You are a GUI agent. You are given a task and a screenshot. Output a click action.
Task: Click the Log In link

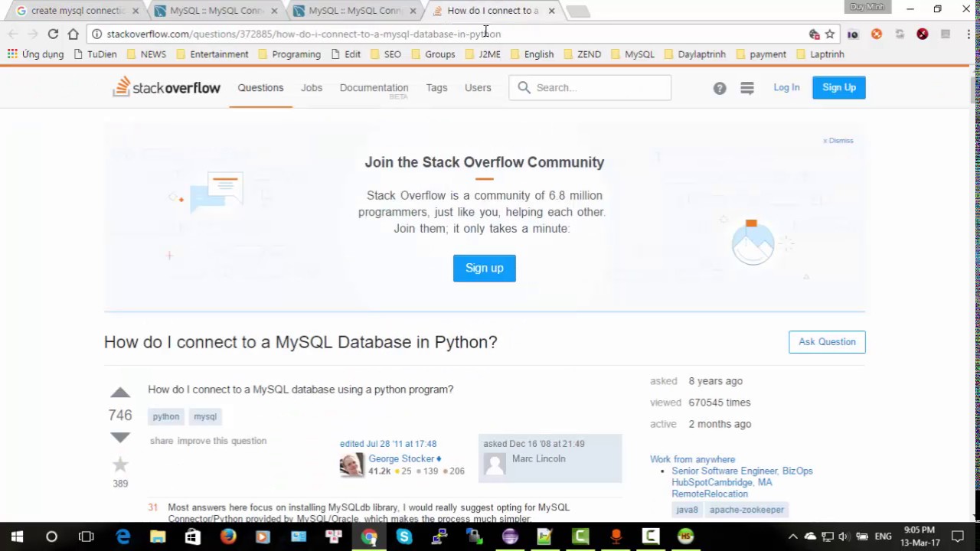786,87
